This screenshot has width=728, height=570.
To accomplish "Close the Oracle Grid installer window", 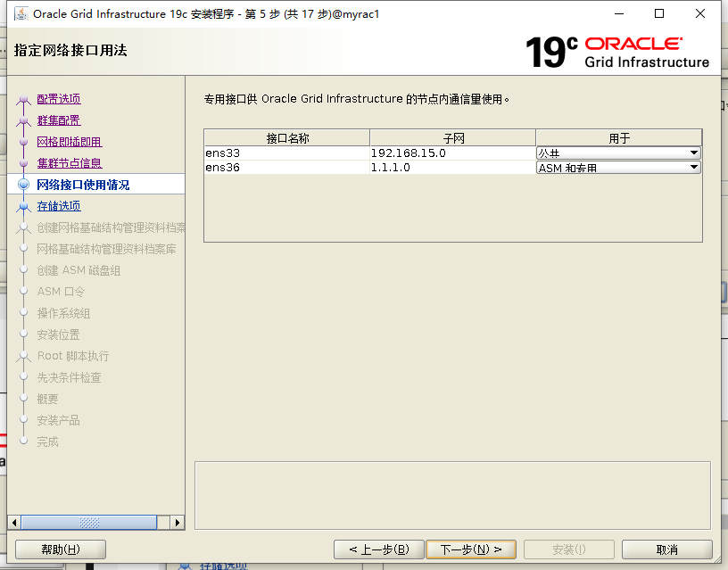I will pos(700,14).
